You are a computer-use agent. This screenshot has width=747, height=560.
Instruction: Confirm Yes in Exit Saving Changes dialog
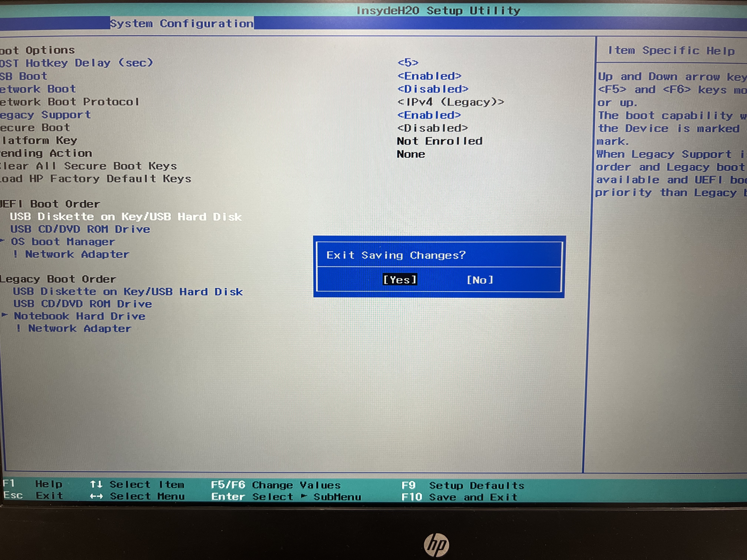399,279
